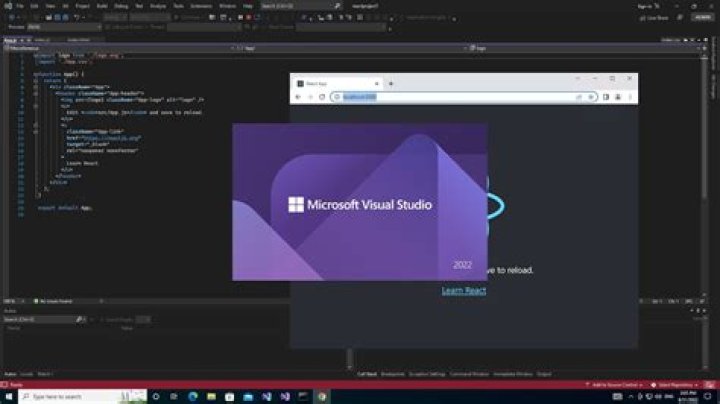720x404 pixels.
Task: Close the React App browser tab
Action: coord(376,83)
